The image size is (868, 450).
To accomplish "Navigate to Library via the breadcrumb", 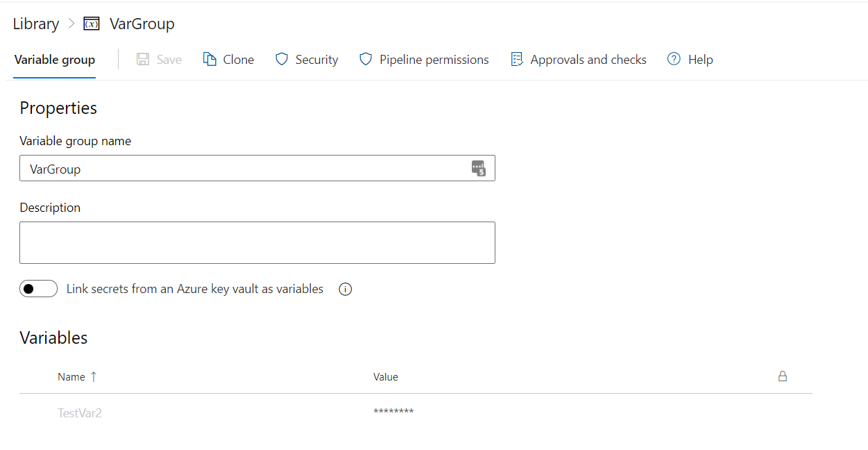I will coord(35,24).
